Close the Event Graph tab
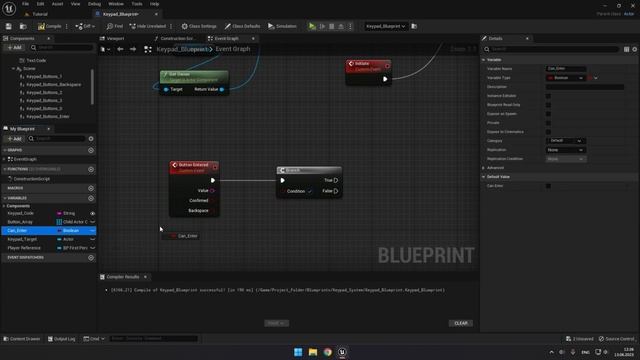The height and width of the screenshot is (360, 640). coord(253,38)
